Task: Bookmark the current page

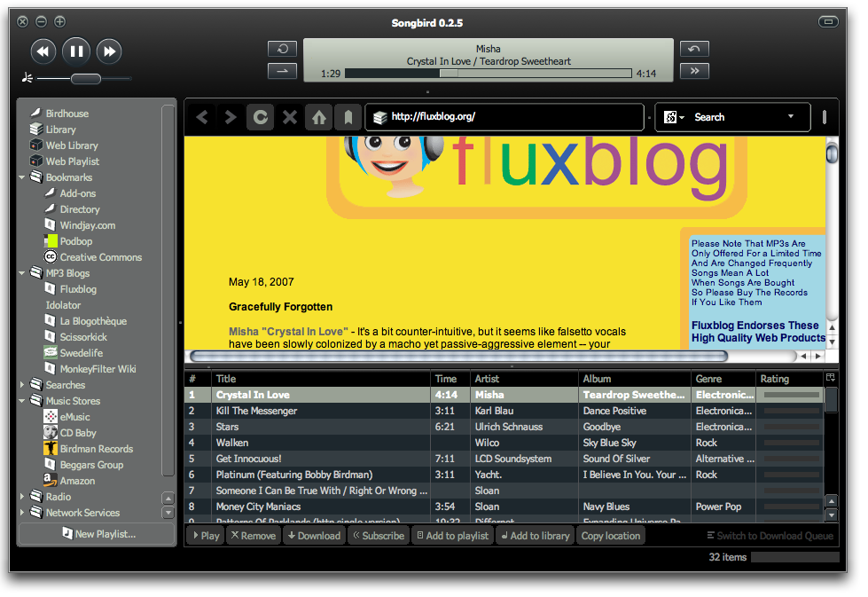Action: 348,117
